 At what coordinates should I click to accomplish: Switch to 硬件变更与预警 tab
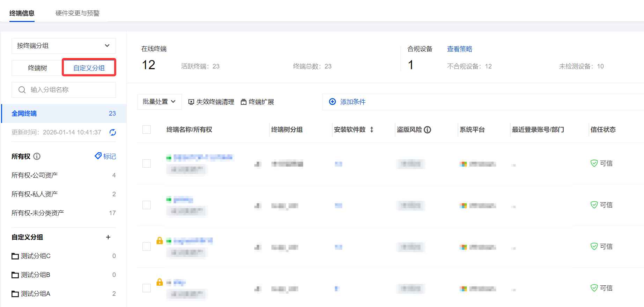point(77,13)
